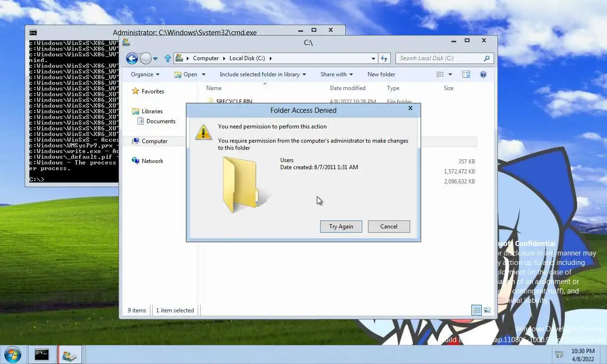607x364 pixels.
Task: Click the 357 KB size cell
Action: (x=467, y=162)
